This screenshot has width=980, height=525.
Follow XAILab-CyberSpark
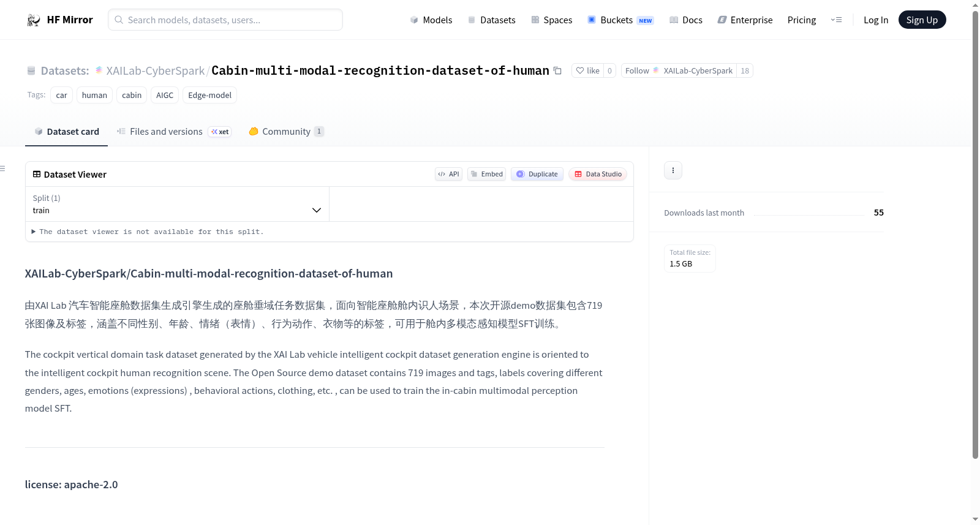pos(679,70)
